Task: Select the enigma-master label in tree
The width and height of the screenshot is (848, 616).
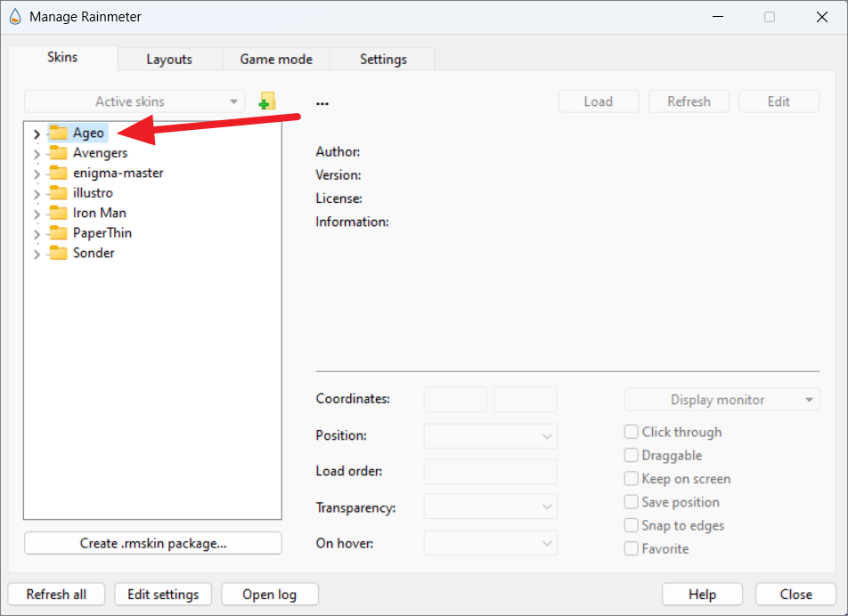Action: 118,173
